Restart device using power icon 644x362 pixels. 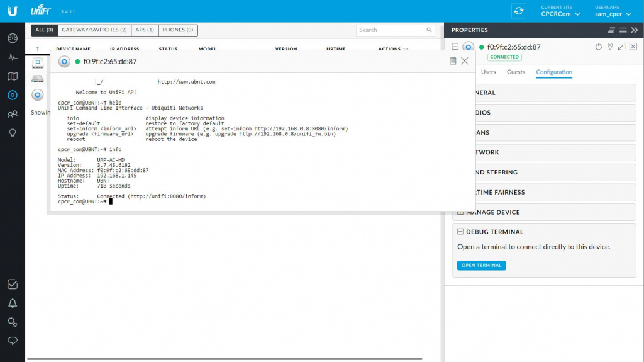[598, 47]
